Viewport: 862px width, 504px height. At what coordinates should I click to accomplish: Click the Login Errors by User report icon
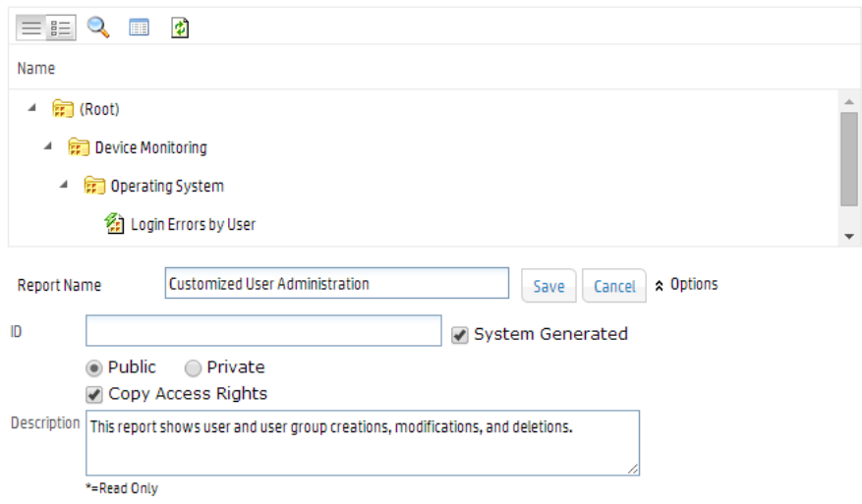point(115,224)
